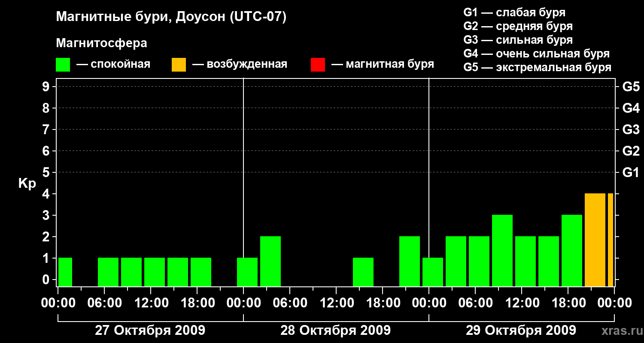Click the narrow orange Kp 4 bar at the end of the chart

[611, 240]
